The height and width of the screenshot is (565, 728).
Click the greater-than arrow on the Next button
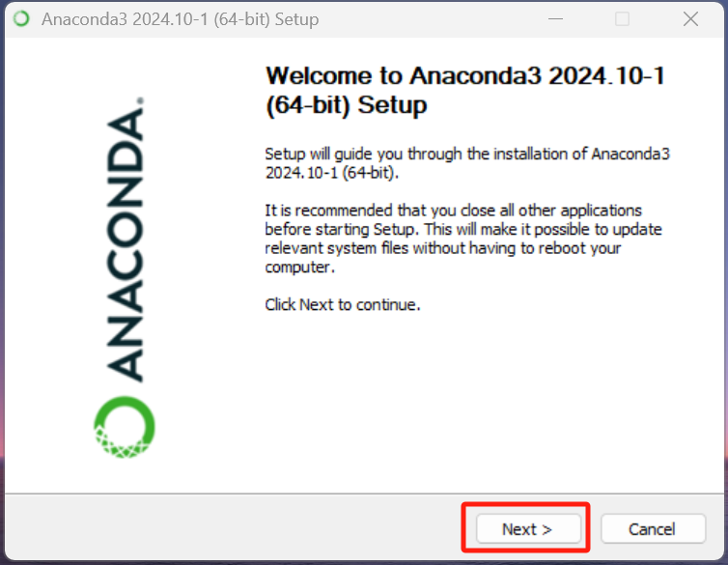pyautogui.click(x=546, y=529)
